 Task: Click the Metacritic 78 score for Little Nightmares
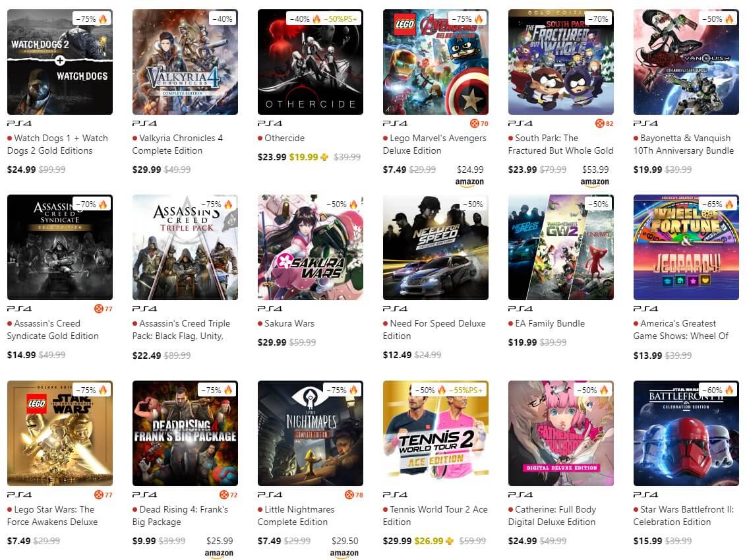pyautogui.click(x=354, y=495)
